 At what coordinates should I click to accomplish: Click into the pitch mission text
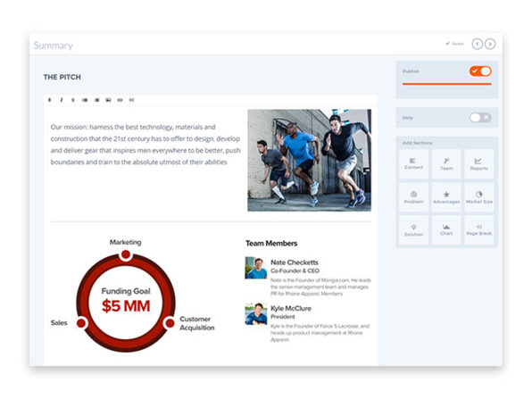[x=145, y=145]
